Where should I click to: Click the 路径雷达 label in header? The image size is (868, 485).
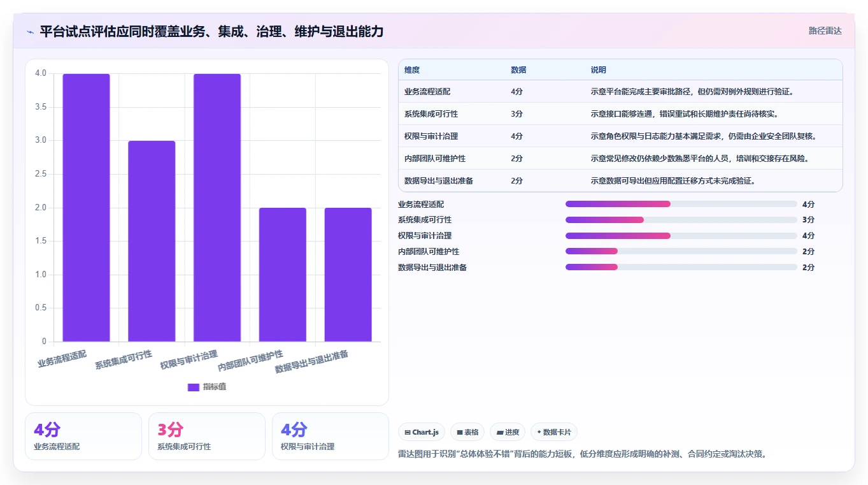pyautogui.click(x=825, y=31)
